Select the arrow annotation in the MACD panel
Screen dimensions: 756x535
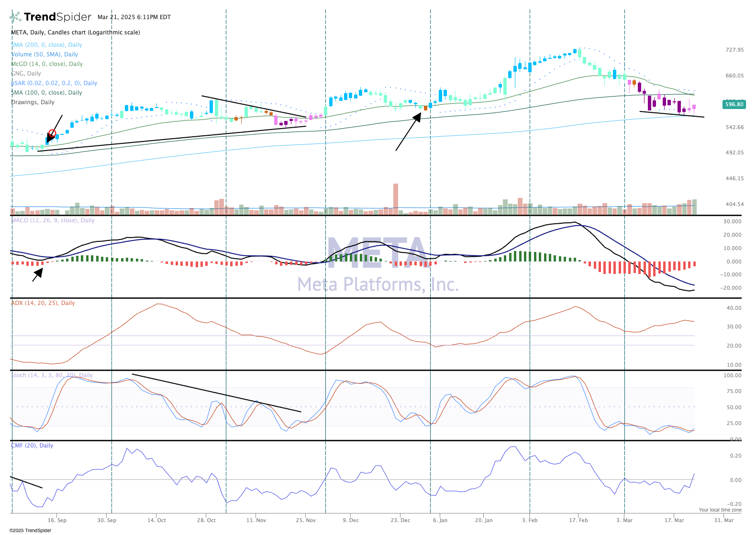38,274
